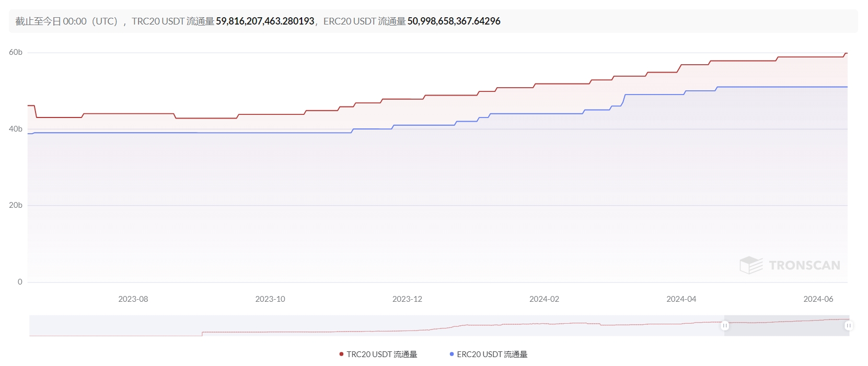Click the 2023-10 x-axis label
Screen dimensions: 868x366
(x=270, y=299)
